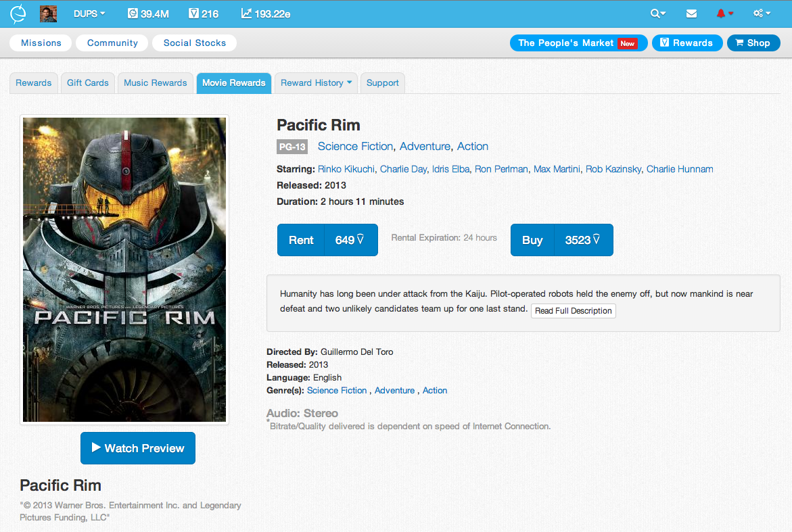Image resolution: width=792 pixels, height=532 pixels.
Task: Click the Pacific Rim poster image
Action: pyautogui.click(x=124, y=270)
